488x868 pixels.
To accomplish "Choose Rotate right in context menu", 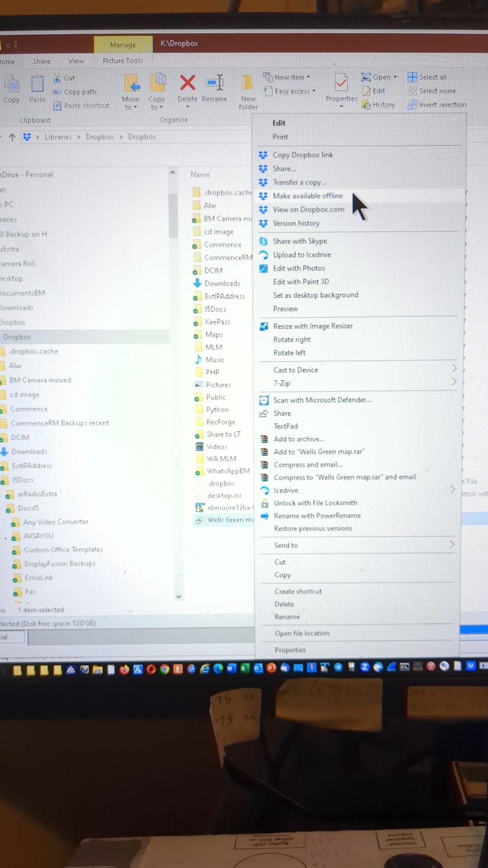I will click(x=292, y=340).
